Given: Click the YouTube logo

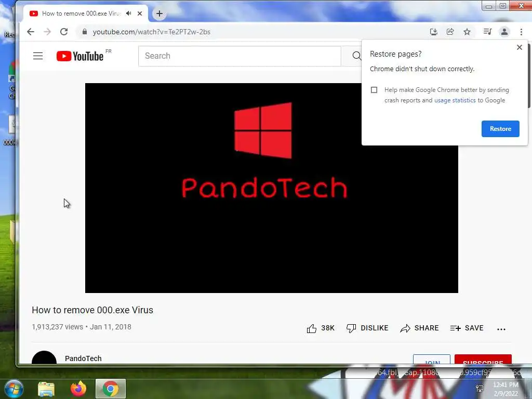Looking at the screenshot, I should pyautogui.click(x=80, y=56).
